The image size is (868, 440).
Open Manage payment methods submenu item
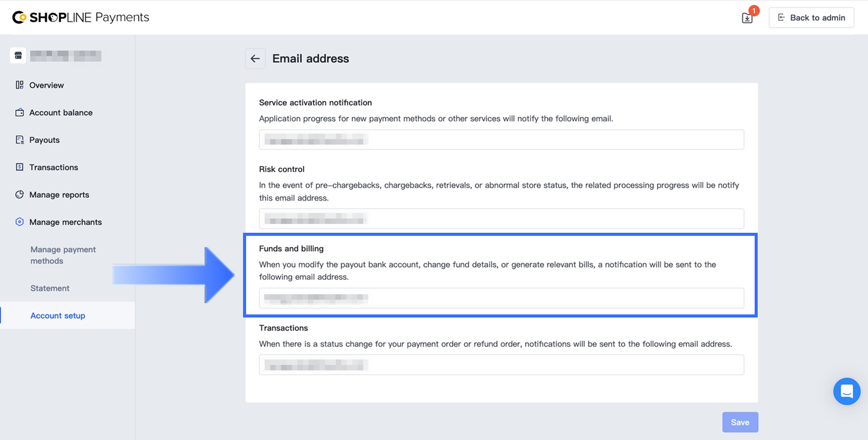63,255
